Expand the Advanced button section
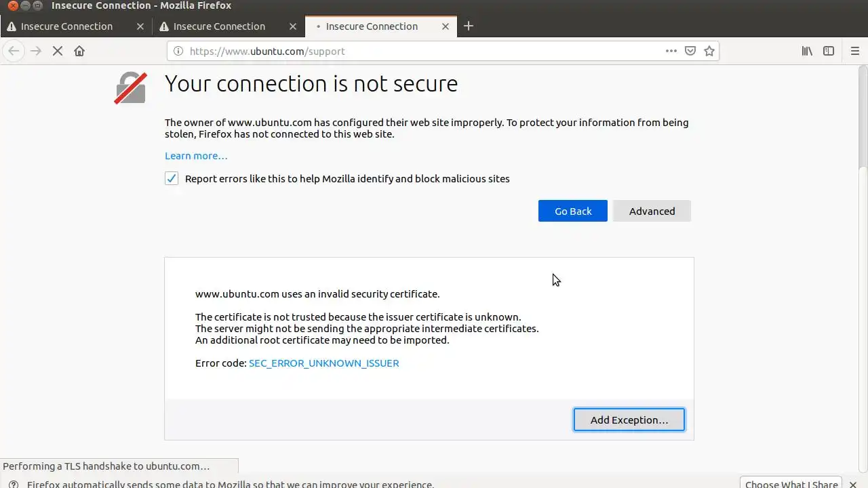The width and height of the screenshot is (868, 488). [x=652, y=211]
